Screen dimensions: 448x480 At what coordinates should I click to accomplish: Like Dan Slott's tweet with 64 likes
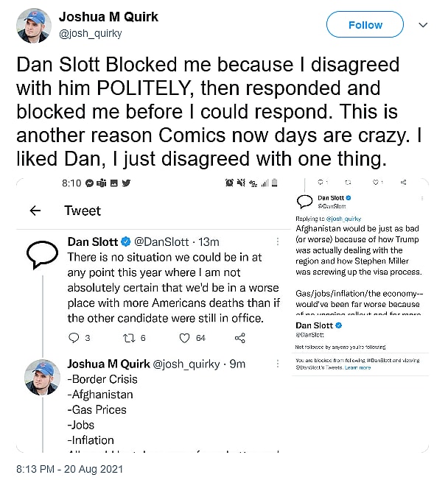[185, 338]
